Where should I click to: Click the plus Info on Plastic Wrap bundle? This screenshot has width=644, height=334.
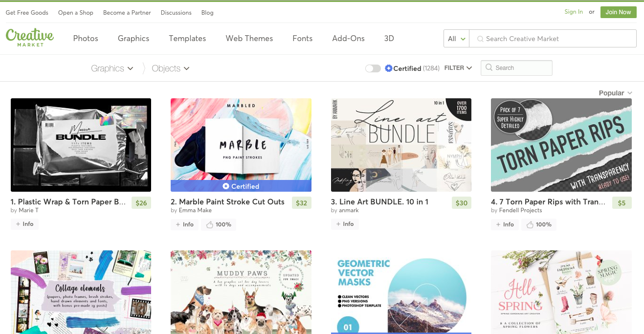(x=24, y=224)
